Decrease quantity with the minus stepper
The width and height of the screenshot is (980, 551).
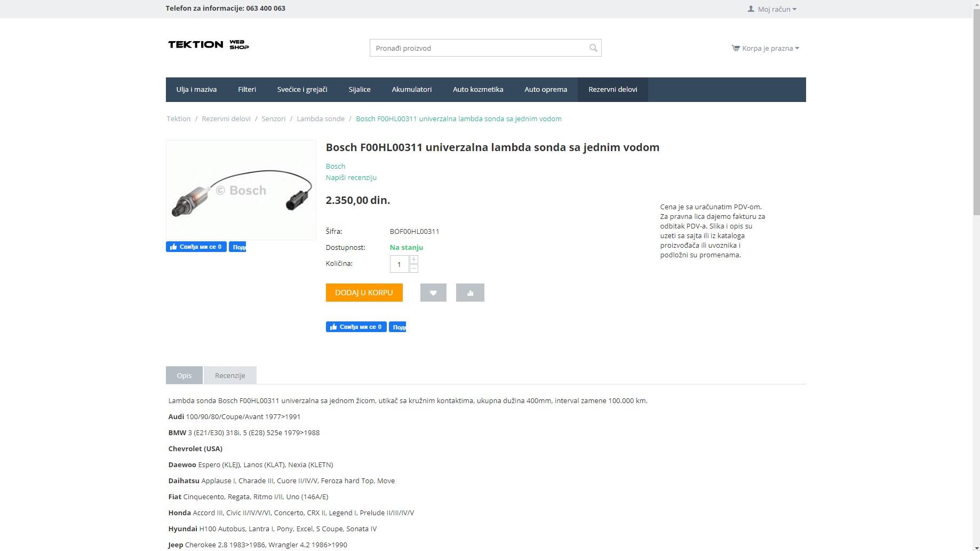point(413,268)
